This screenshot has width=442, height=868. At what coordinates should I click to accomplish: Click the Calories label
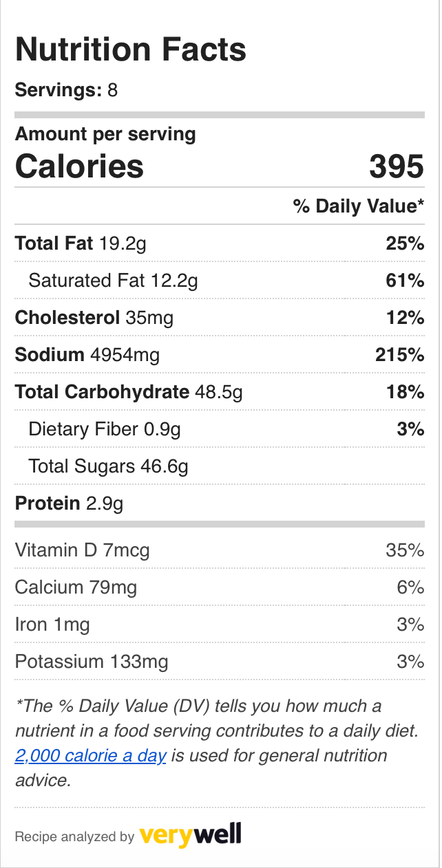coord(79,166)
